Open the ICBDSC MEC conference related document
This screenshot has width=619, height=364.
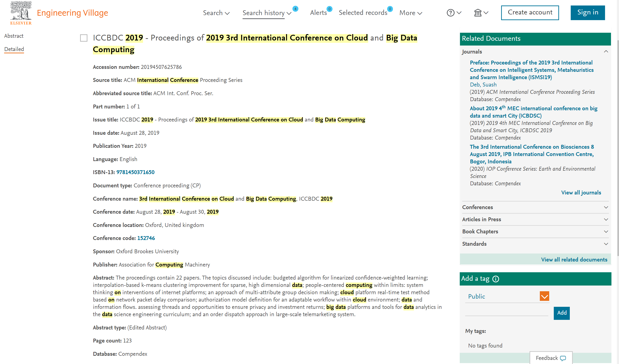click(x=533, y=112)
